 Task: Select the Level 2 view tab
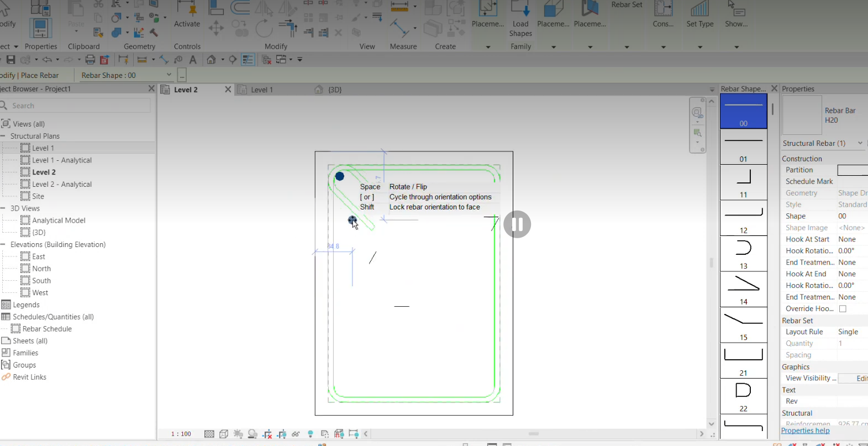click(186, 90)
